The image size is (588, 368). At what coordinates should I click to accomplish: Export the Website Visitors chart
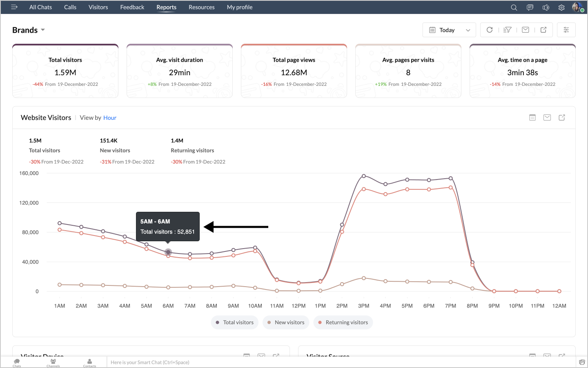[x=562, y=118]
